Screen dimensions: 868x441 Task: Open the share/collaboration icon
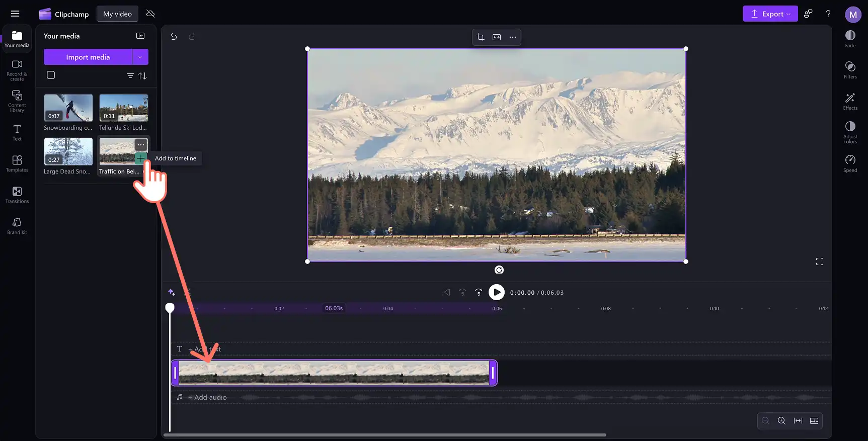(x=808, y=14)
